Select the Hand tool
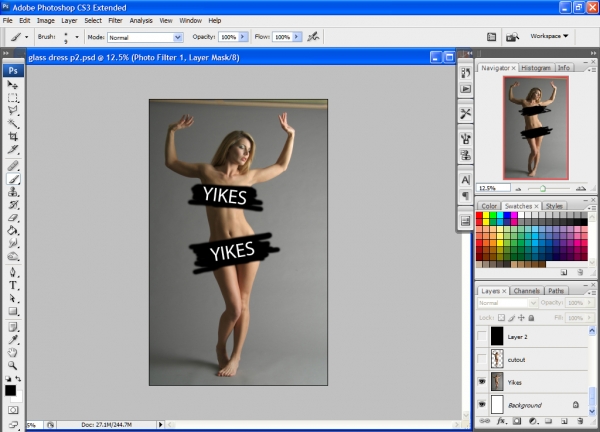 (x=13, y=352)
